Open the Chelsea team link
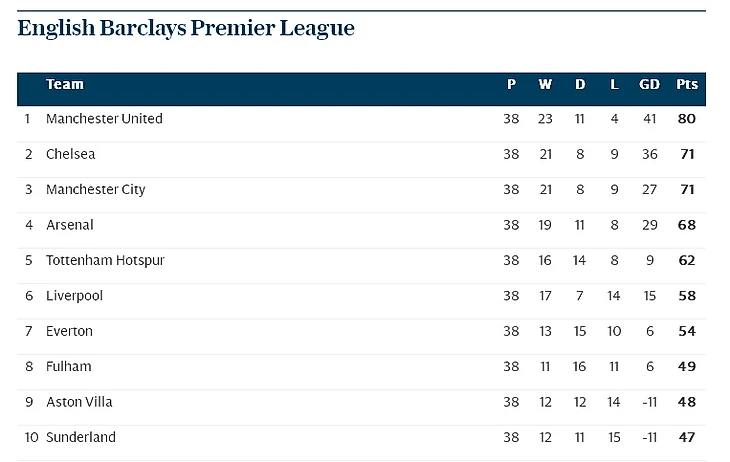Screen dimensions: 730x462 (70, 155)
